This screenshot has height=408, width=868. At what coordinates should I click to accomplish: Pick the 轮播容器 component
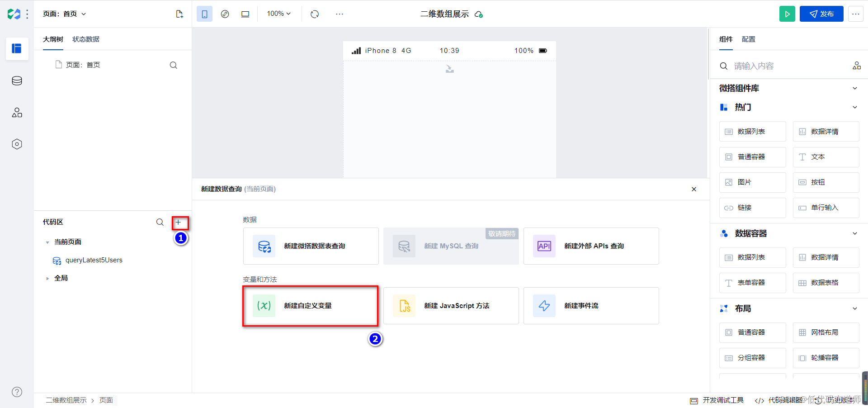coord(826,358)
